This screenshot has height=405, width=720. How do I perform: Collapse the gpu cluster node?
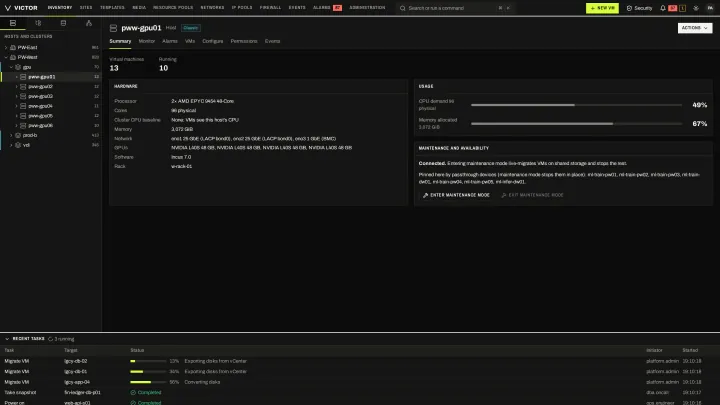point(11,67)
